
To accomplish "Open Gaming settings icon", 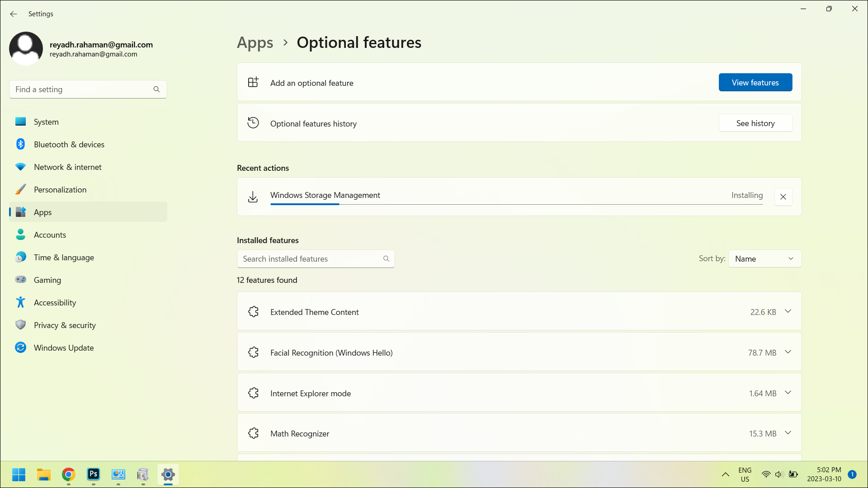I will tap(20, 280).
